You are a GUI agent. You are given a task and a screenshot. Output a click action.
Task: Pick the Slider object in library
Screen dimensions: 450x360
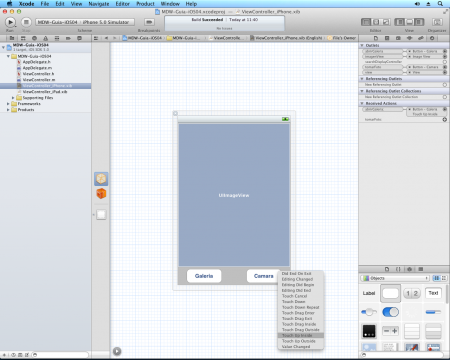(x=369, y=312)
